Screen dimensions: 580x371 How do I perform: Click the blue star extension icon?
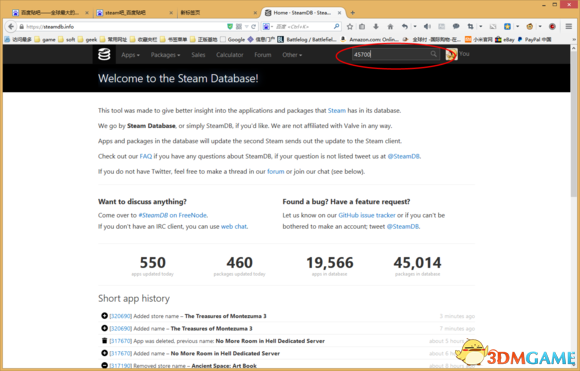pyautogui.click(x=508, y=26)
